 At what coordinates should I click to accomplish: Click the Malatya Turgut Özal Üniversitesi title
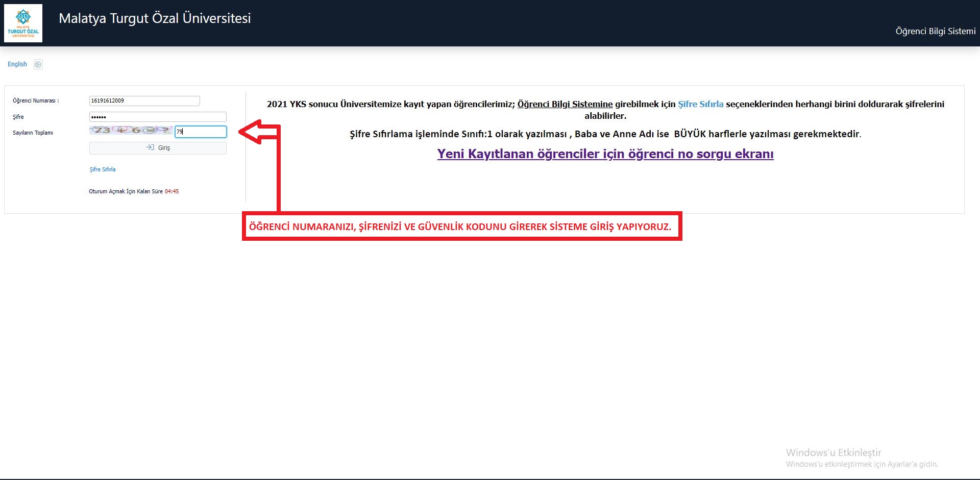(155, 18)
